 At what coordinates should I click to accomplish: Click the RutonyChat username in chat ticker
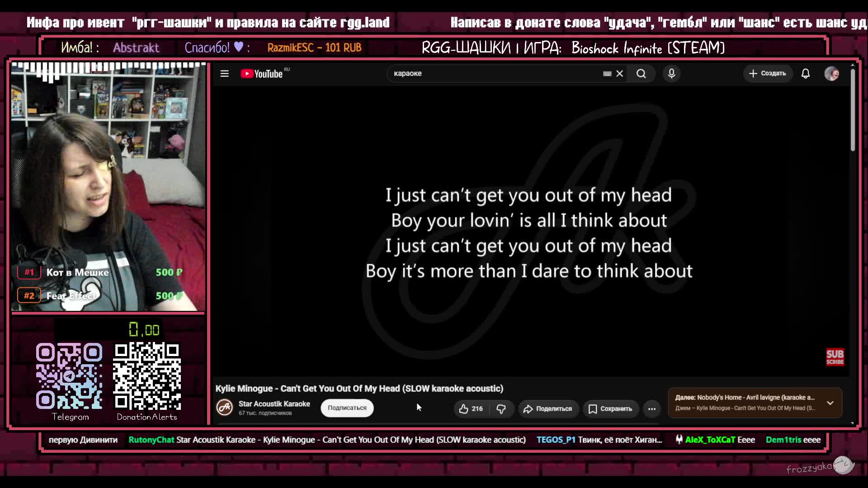(x=151, y=440)
